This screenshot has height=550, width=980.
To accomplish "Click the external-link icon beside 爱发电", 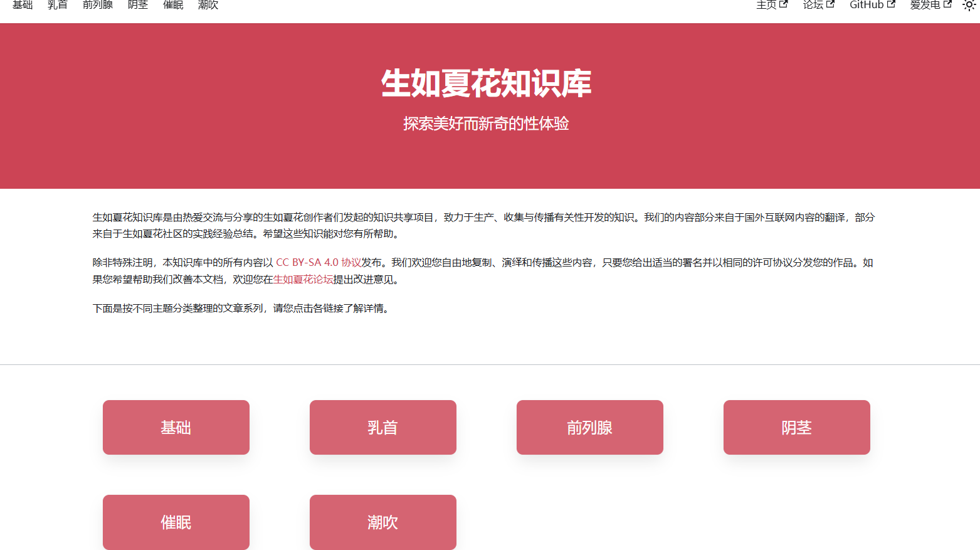I will pos(947,4).
